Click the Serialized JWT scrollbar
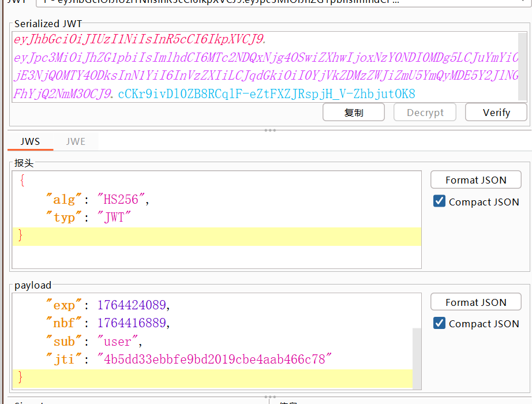 click(523, 66)
